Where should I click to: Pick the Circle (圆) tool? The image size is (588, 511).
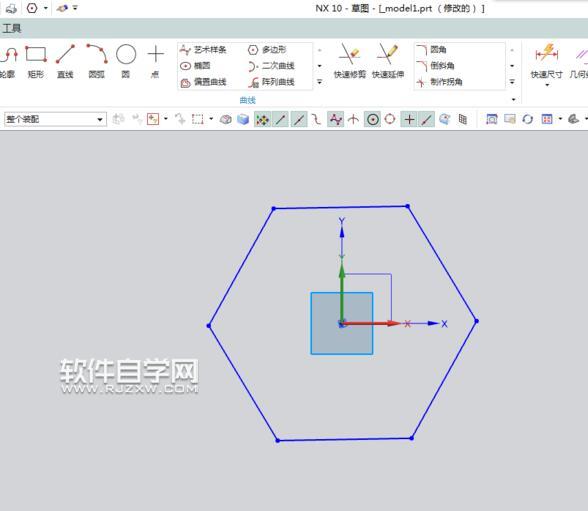point(126,61)
